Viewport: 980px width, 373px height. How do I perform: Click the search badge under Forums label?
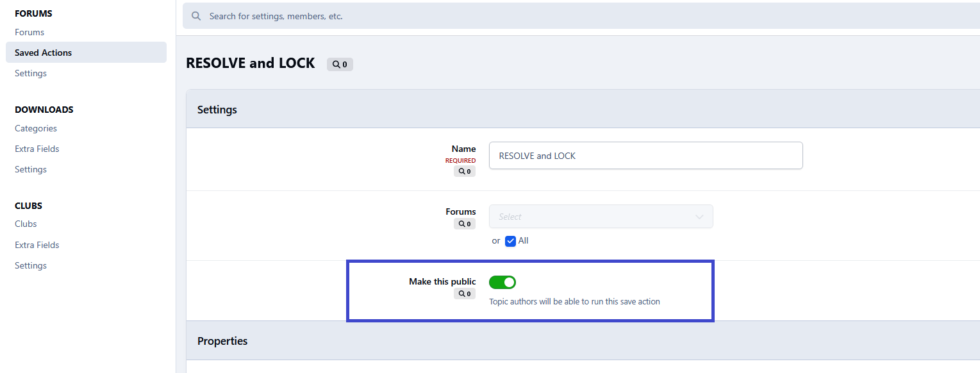click(x=465, y=224)
